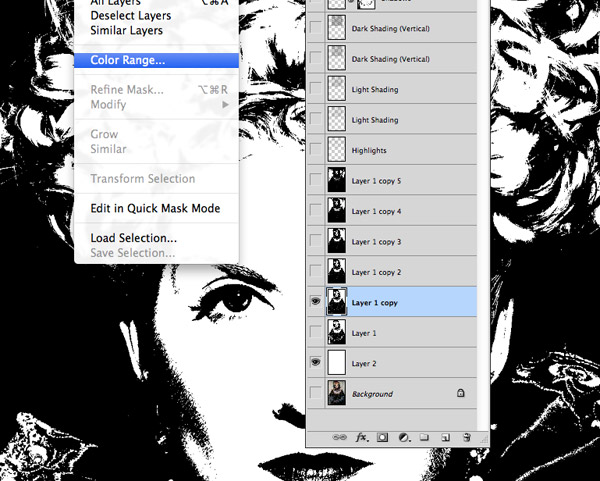This screenshot has width=600, height=481.
Task: Create a new layer with the page icon
Action: (x=445, y=437)
